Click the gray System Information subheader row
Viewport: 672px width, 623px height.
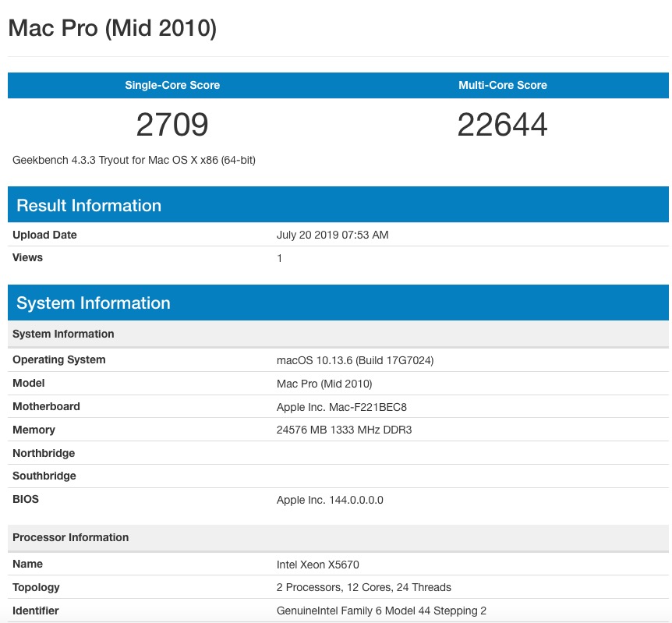pyautogui.click(x=338, y=334)
